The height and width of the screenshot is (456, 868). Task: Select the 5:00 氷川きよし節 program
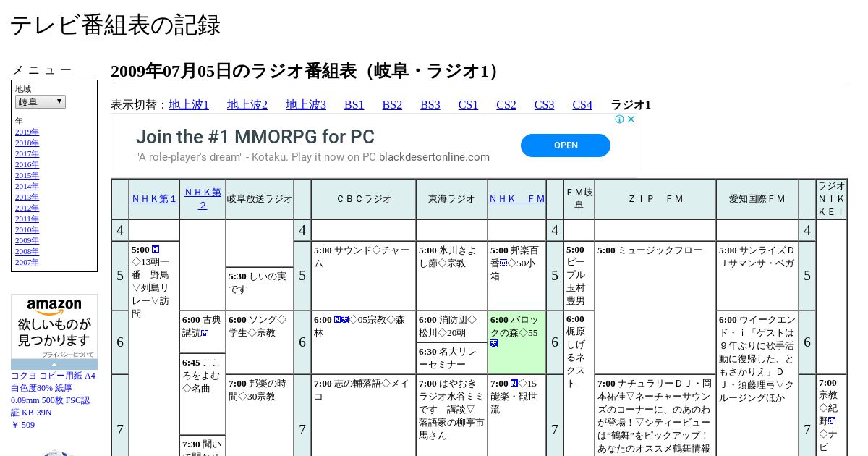coord(451,276)
